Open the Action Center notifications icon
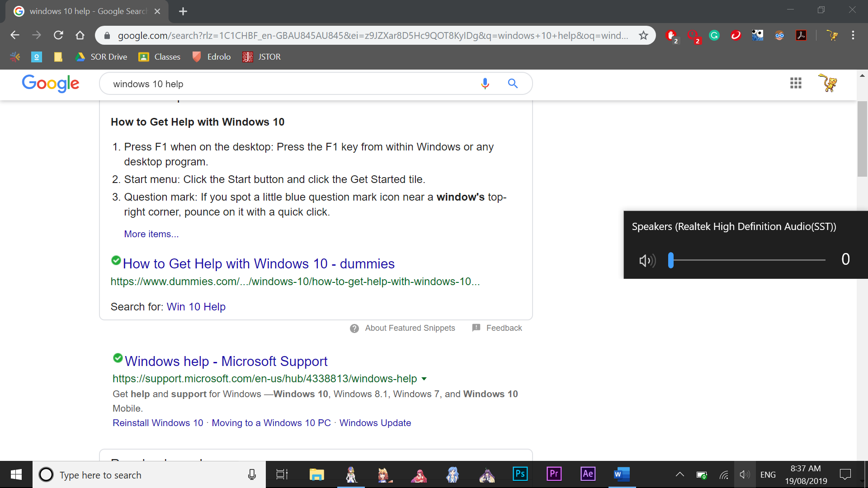Viewport: 868px width, 488px height. 845,474
